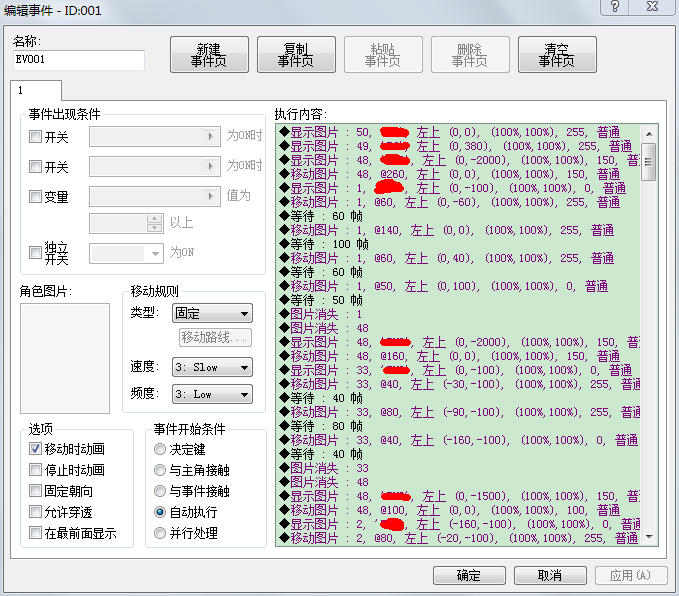Confirm with the 确定 button
Image resolution: width=679 pixels, height=596 pixels.
[469, 575]
